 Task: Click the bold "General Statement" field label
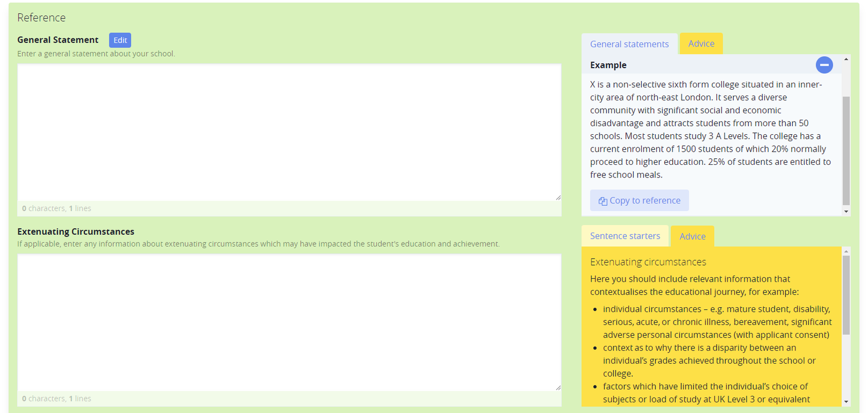(58, 40)
